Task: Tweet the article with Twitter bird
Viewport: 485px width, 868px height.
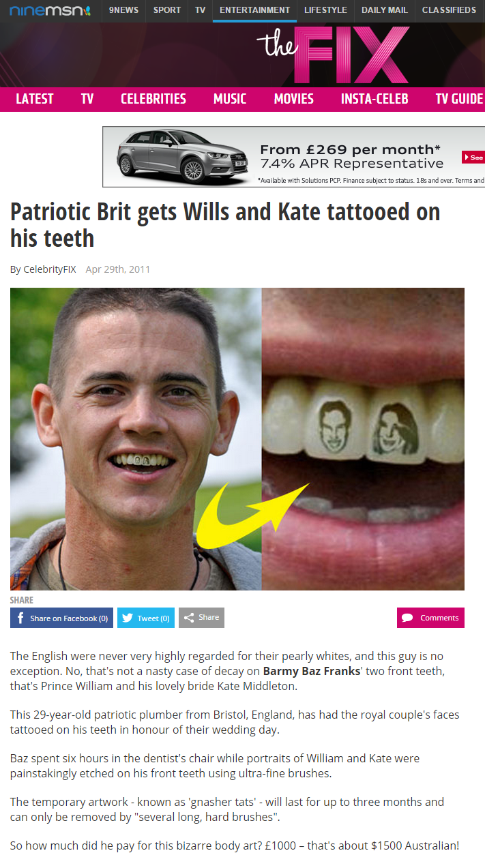Action: tap(146, 618)
